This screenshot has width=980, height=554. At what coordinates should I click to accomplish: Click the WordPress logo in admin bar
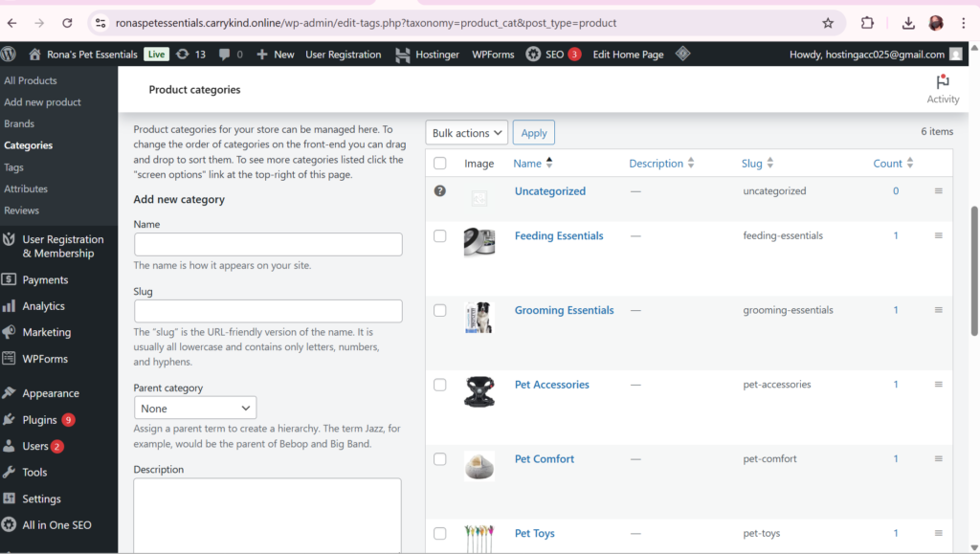point(10,55)
